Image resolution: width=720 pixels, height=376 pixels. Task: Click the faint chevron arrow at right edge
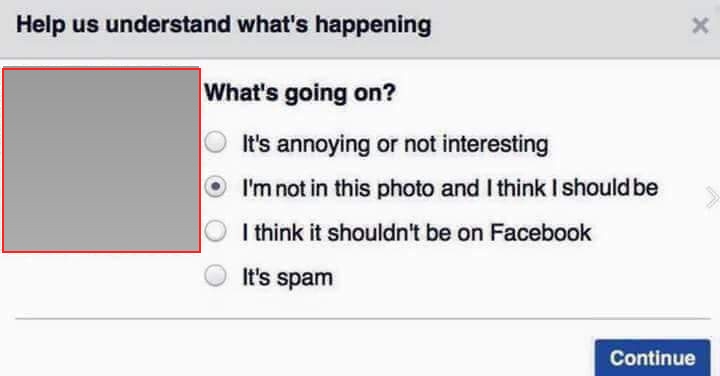pyautogui.click(x=712, y=198)
